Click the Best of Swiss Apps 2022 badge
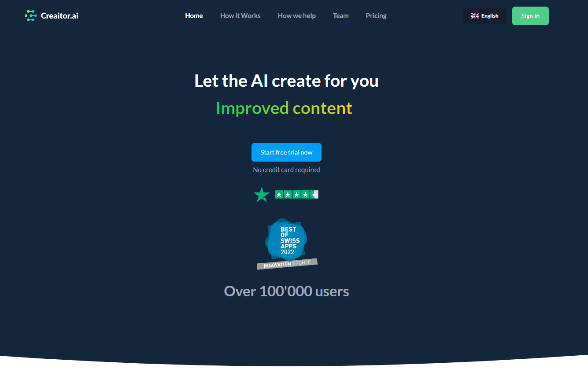Image resolution: width=588 pixels, height=387 pixels. click(286, 240)
